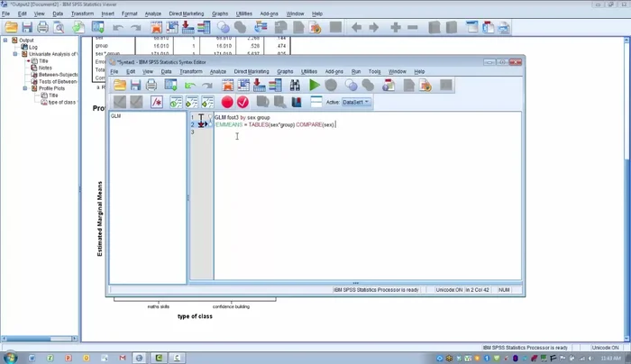631x364 pixels.
Task: Click line number 3 in gutter
Action: 192,132
